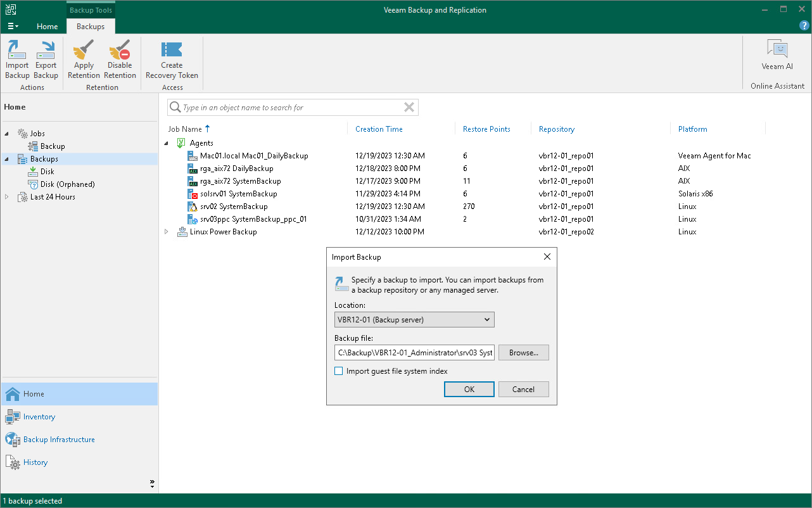Open the main application menu button

coord(13,27)
